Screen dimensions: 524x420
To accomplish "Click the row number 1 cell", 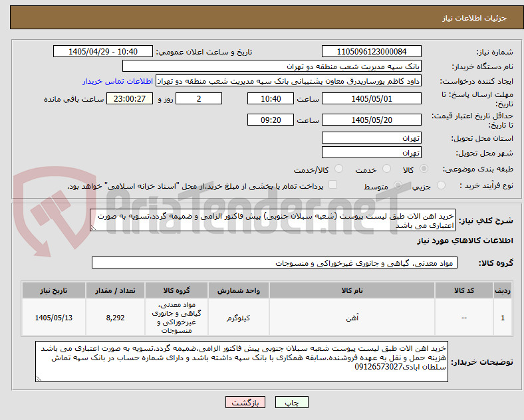I will [503, 318].
